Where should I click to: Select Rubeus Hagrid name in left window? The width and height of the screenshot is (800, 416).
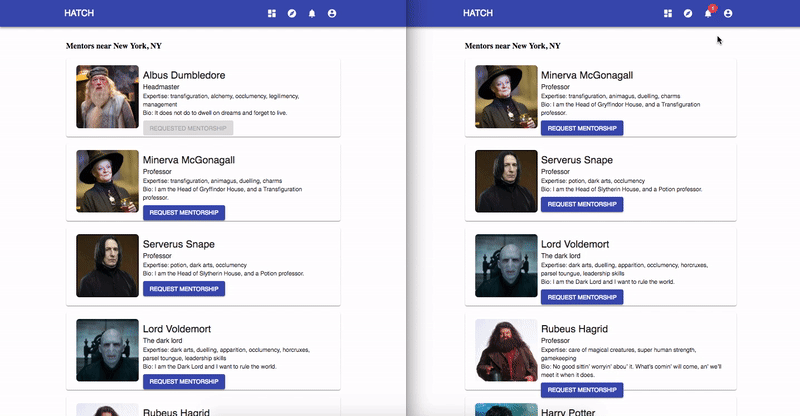pyautogui.click(x=176, y=412)
